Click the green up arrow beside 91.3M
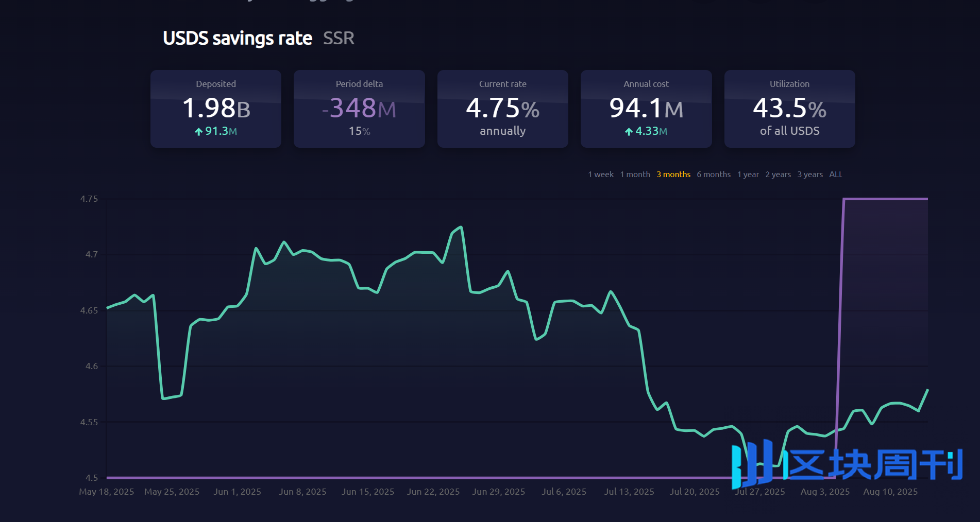This screenshot has height=522, width=980. coord(198,132)
